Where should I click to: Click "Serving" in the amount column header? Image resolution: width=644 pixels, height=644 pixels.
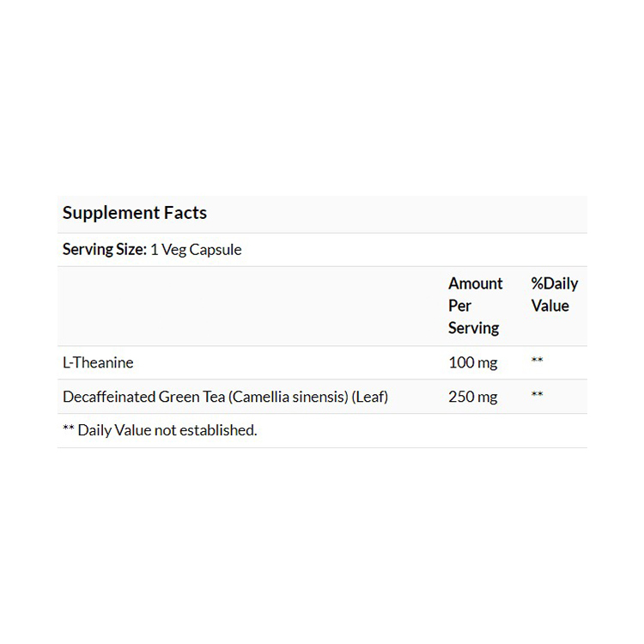pyautogui.click(x=473, y=328)
